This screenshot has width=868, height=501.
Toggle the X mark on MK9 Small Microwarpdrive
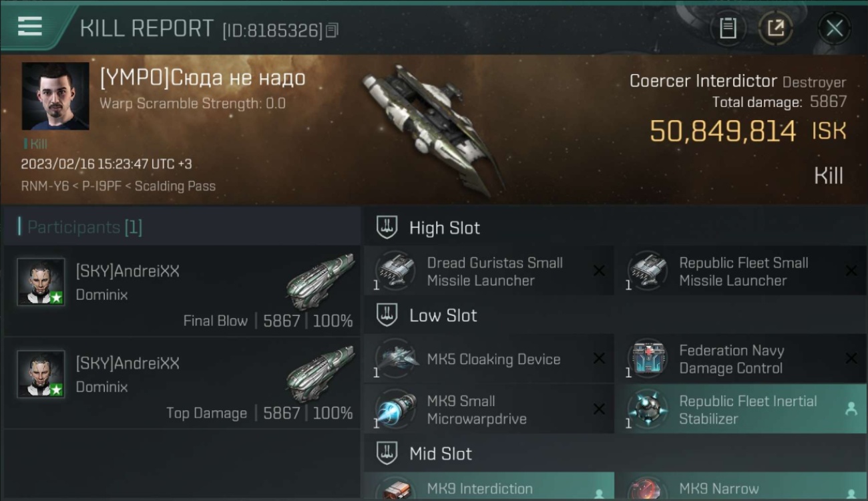[599, 409]
